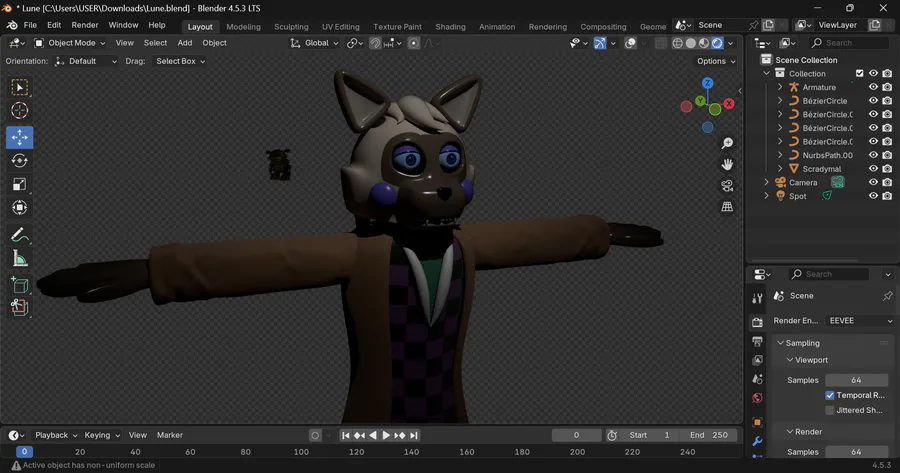The image size is (900, 473).
Task: Toggle snapping magnet in header
Action: tap(375, 43)
